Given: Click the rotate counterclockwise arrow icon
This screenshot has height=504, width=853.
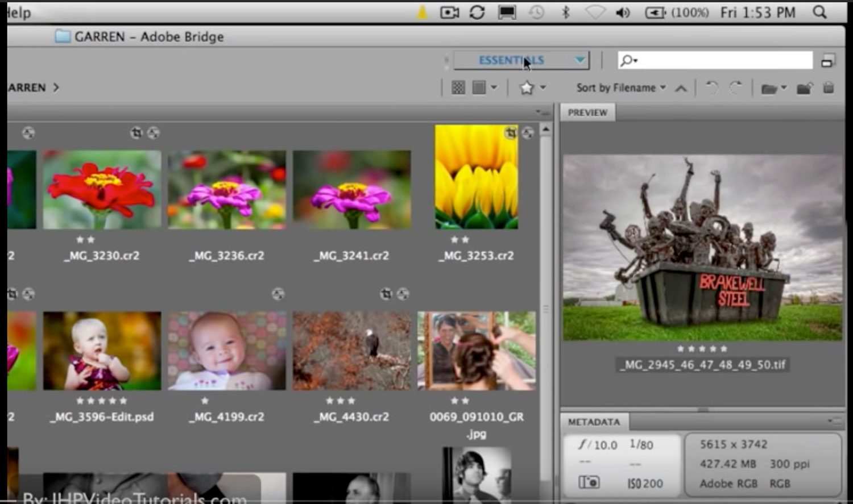Looking at the screenshot, I should [710, 88].
